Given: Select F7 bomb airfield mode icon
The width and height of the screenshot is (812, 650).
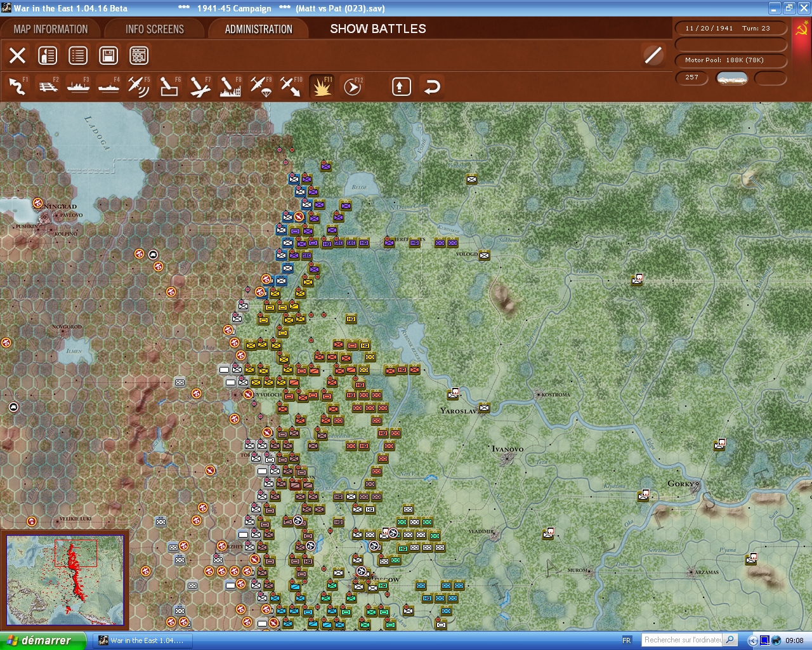Looking at the screenshot, I should coord(200,86).
